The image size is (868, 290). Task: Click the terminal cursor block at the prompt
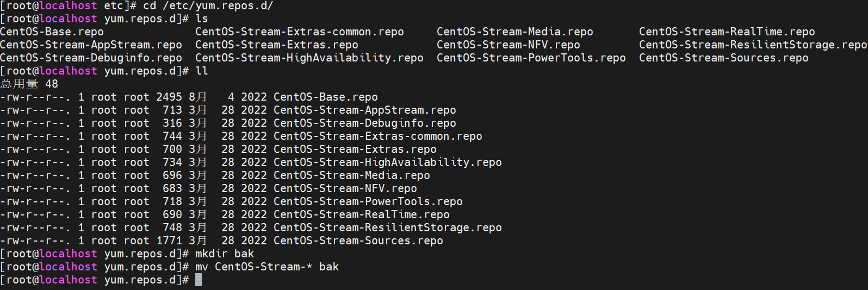[x=199, y=280]
